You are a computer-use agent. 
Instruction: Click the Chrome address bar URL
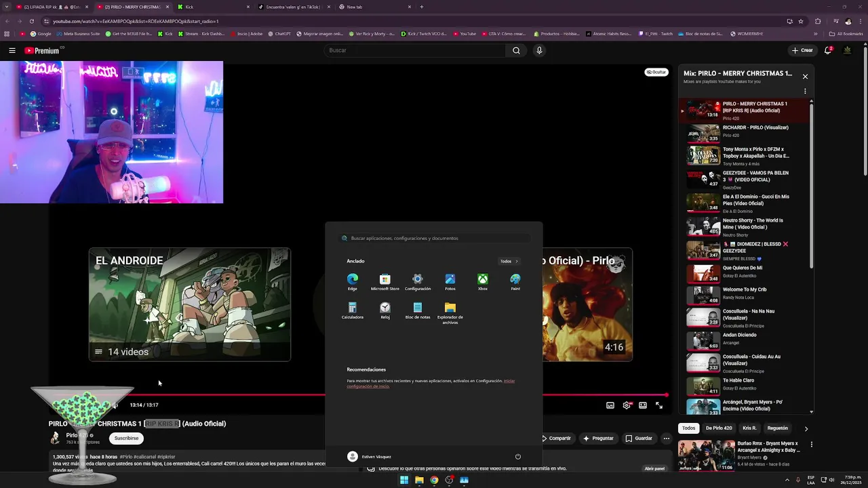[x=136, y=21]
